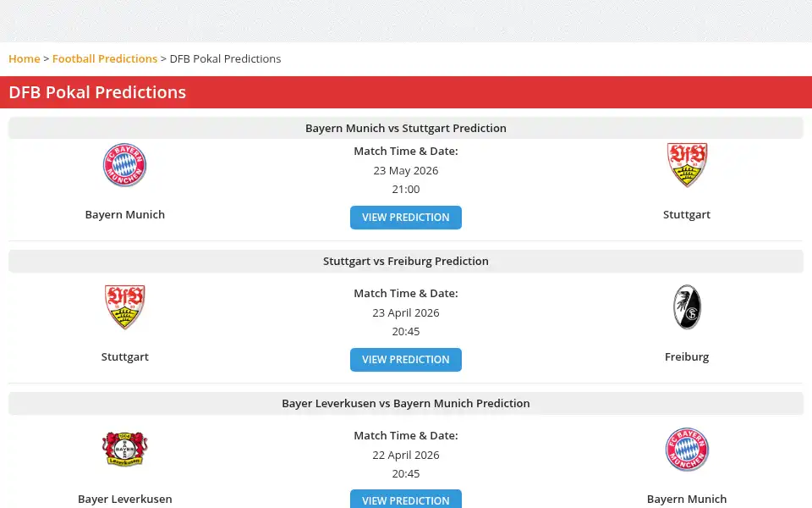
Task: Open Stuttgart vs Freiburg Prediction title
Action: tap(405, 261)
